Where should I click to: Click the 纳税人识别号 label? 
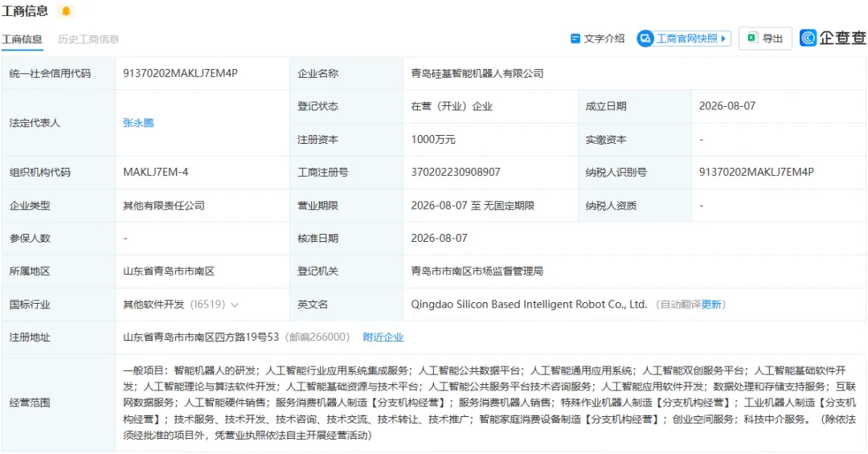(616, 172)
